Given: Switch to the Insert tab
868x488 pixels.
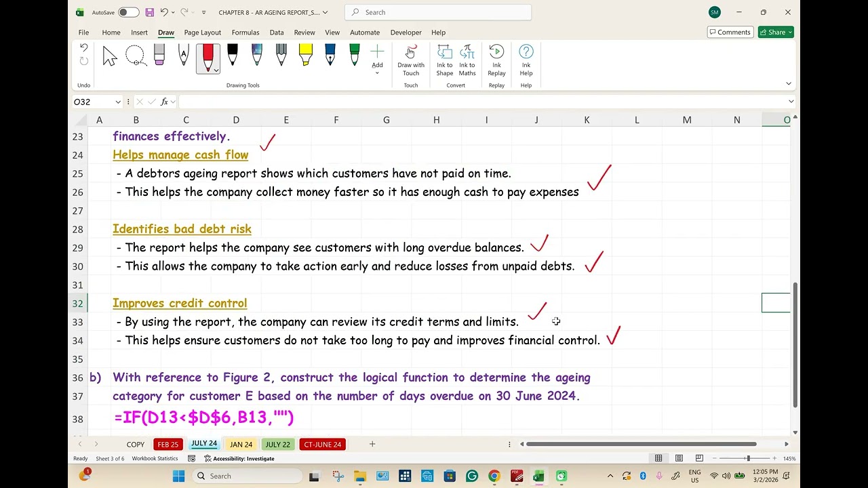Looking at the screenshot, I should pyautogui.click(x=139, y=33).
